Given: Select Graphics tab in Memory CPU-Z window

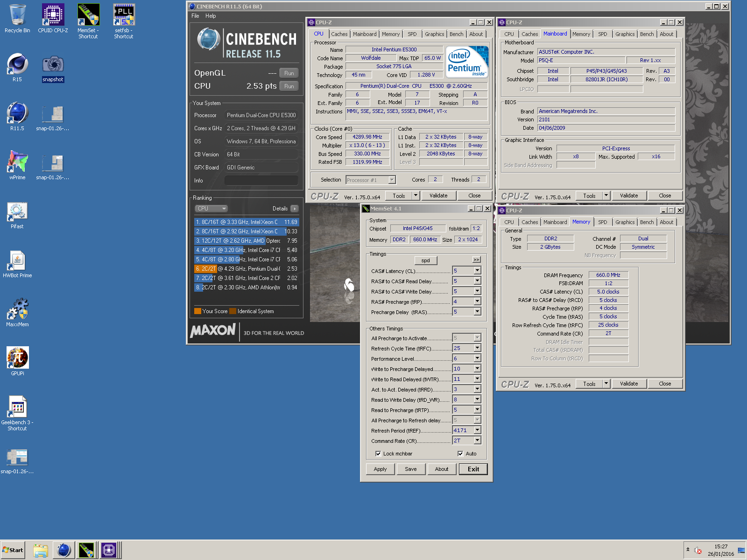Looking at the screenshot, I should (625, 222).
